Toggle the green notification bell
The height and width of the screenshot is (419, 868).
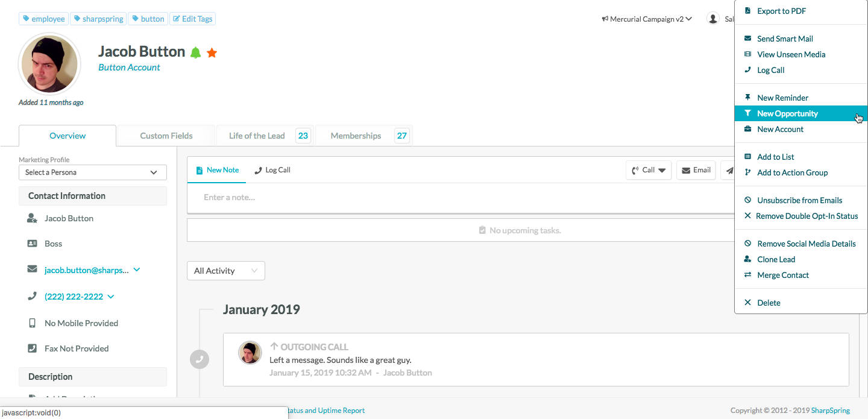click(195, 52)
